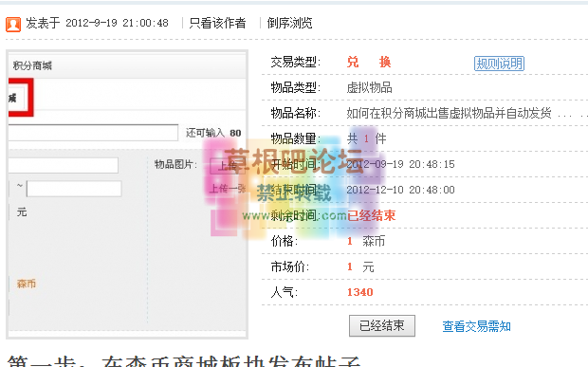This screenshot has height=367, width=588.
Task: Select the 虚拟物品 item type value
Action: click(x=369, y=88)
